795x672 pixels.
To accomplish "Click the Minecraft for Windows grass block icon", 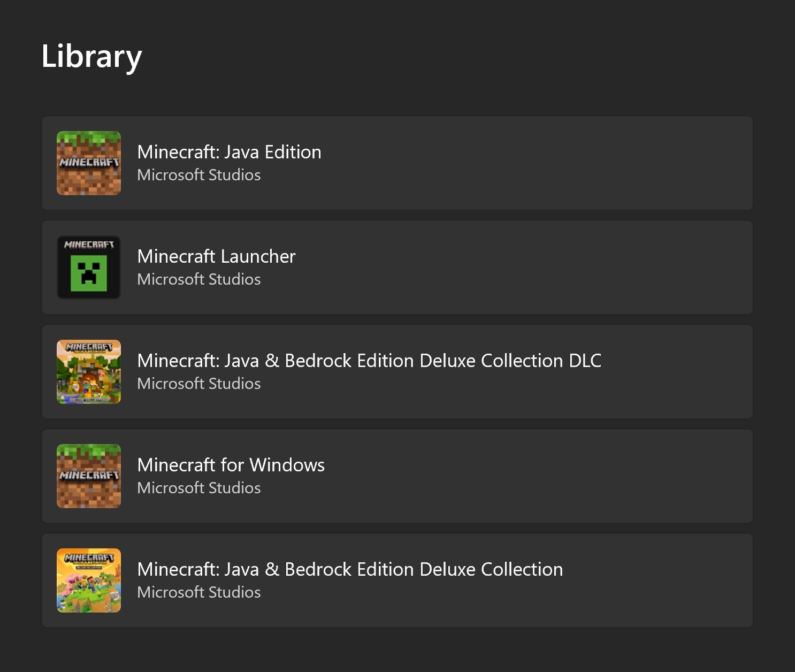I will pos(89,476).
